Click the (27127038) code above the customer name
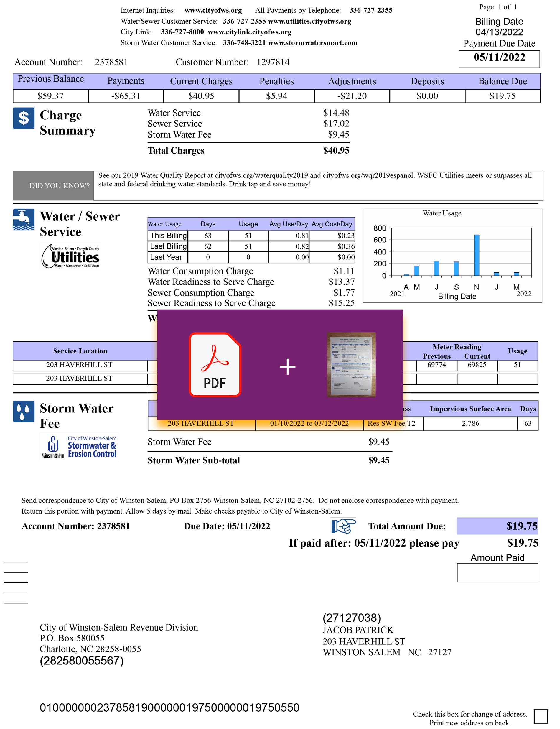Image resolution: width=560 pixels, height=729 pixels. [352, 618]
